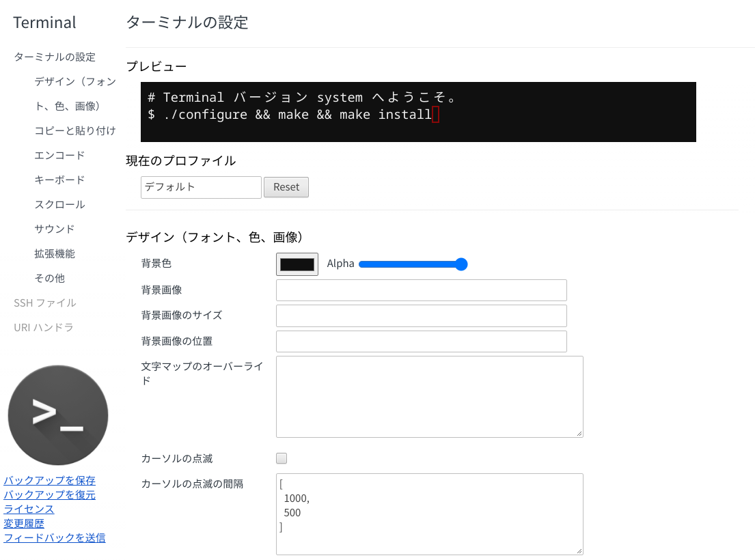Viewport: 755px width, 560px height.
Task: Toggle the カーソルの点滅 checkbox
Action: click(282, 458)
